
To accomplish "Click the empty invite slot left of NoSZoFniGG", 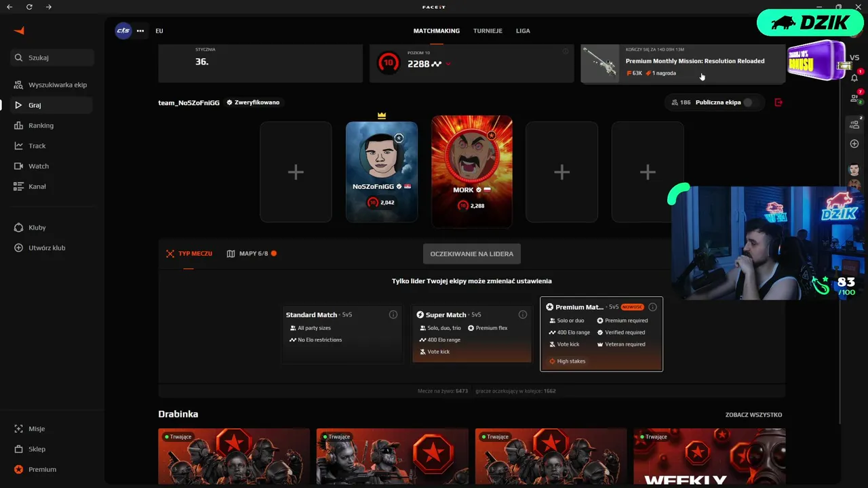I will (x=296, y=172).
